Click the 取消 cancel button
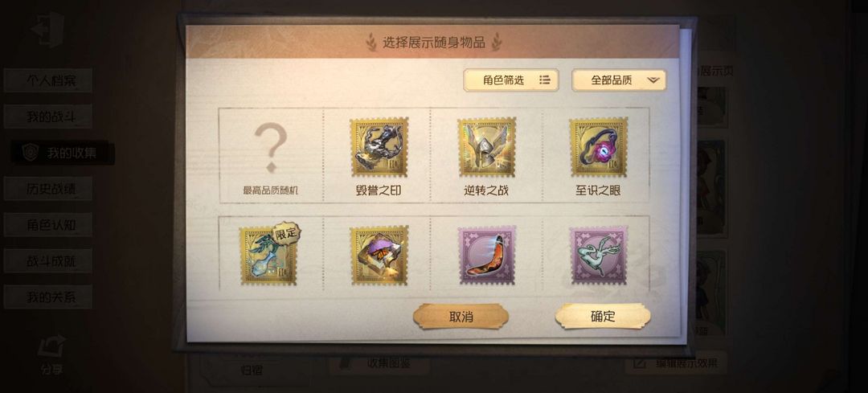The image size is (868, 393). coord(461,317)
